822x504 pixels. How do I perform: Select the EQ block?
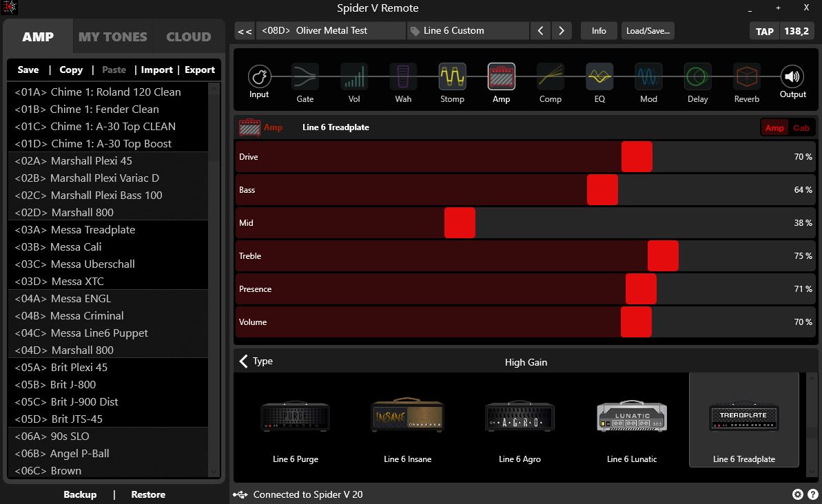(599, 76)
